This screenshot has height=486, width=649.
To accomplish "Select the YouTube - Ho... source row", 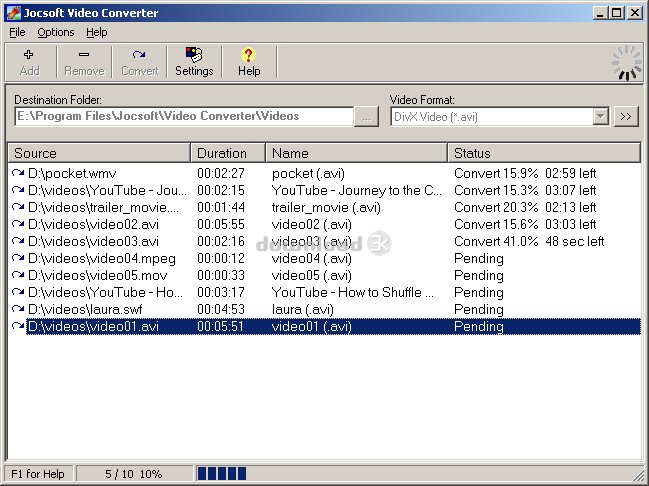I will coord(325,292).
